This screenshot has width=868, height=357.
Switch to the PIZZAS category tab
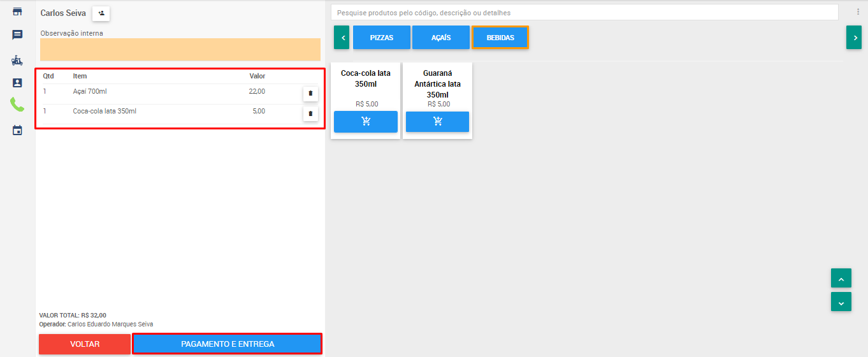pos(381,38)
